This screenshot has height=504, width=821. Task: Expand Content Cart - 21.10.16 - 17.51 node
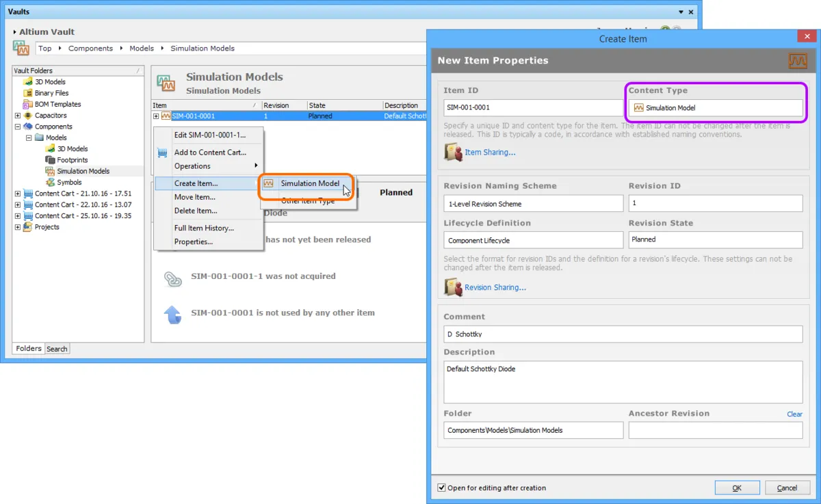[x=18, y=194]
